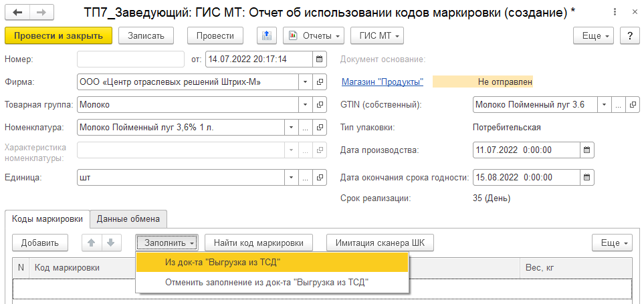Click into the Номер field
Viewport: 644px width, 304px height.
tap(131, 59)
